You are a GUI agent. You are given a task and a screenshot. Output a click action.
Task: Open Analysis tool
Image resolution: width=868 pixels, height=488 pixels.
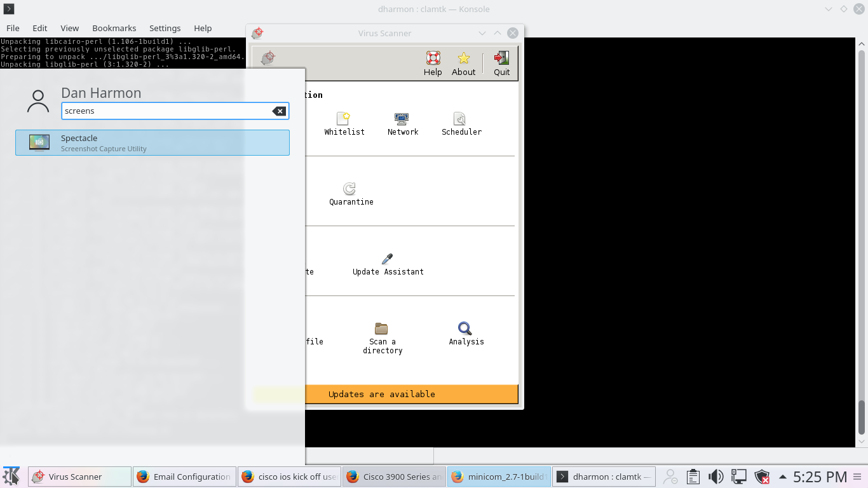[x=466, y=334]
